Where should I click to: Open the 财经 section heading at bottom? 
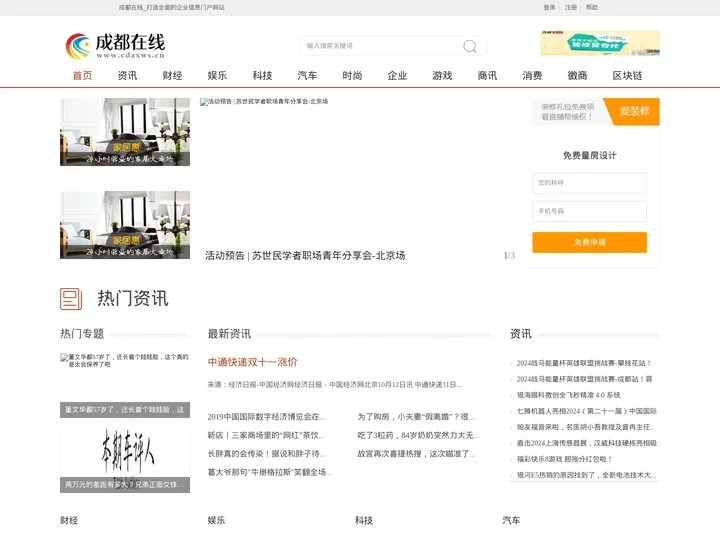tap(69, 520)
